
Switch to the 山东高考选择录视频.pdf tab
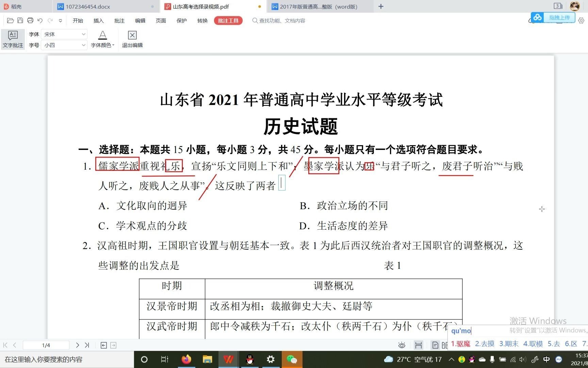pyautogui.click(x=214, y=6)
